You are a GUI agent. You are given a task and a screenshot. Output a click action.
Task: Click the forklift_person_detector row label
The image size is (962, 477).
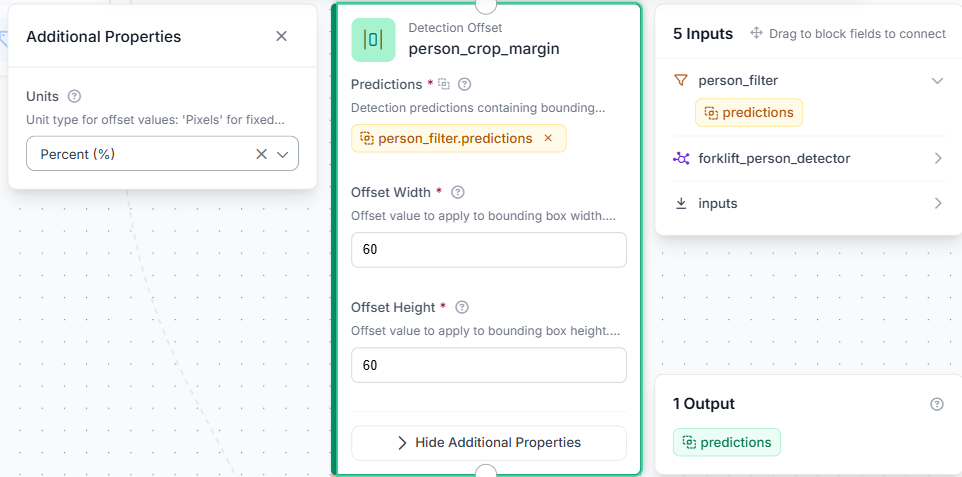[774, 158]
